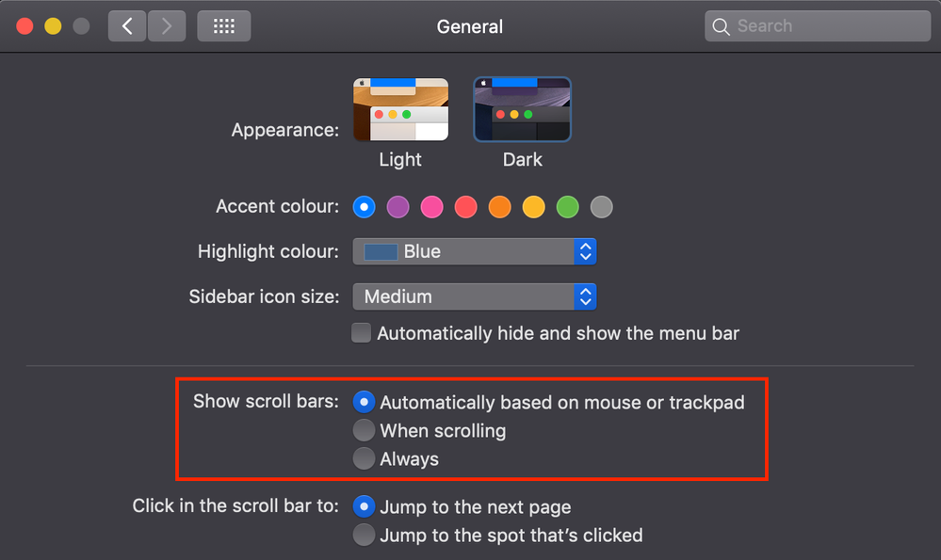Select the Dark appearance thumbnail
Image resolution: width=941 pixels, height=560 pixels.
[522, 108]
